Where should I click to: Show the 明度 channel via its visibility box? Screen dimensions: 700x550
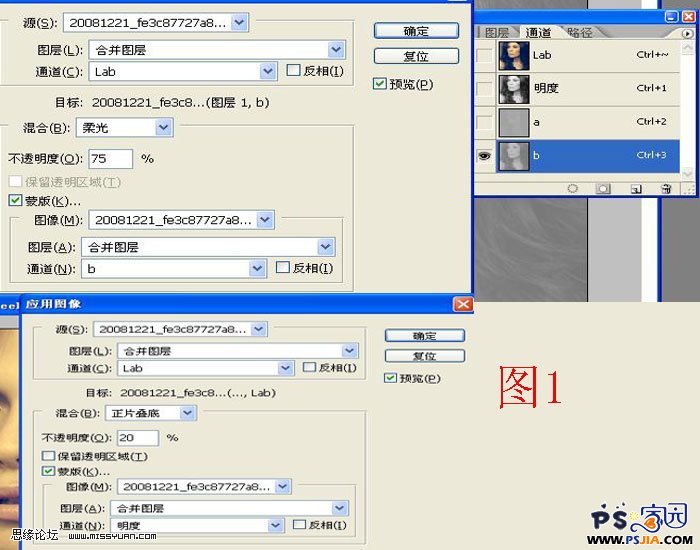pyautogui.click(x=484, y=88)
